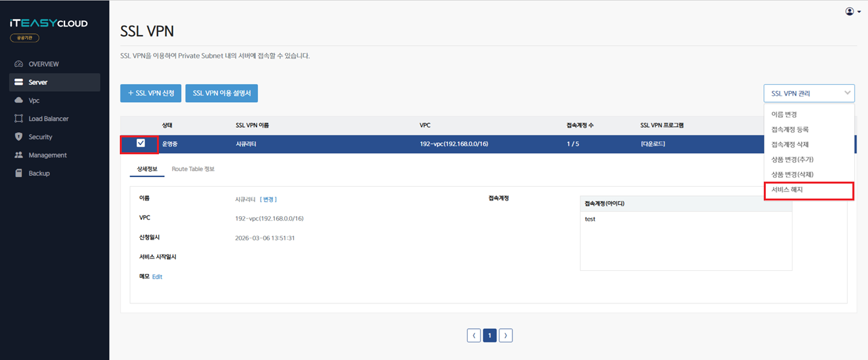The height and width of the screenshot is (360, 868).
Task: Click the Server icon in sidebar
Action: click(x=18, y=83)
